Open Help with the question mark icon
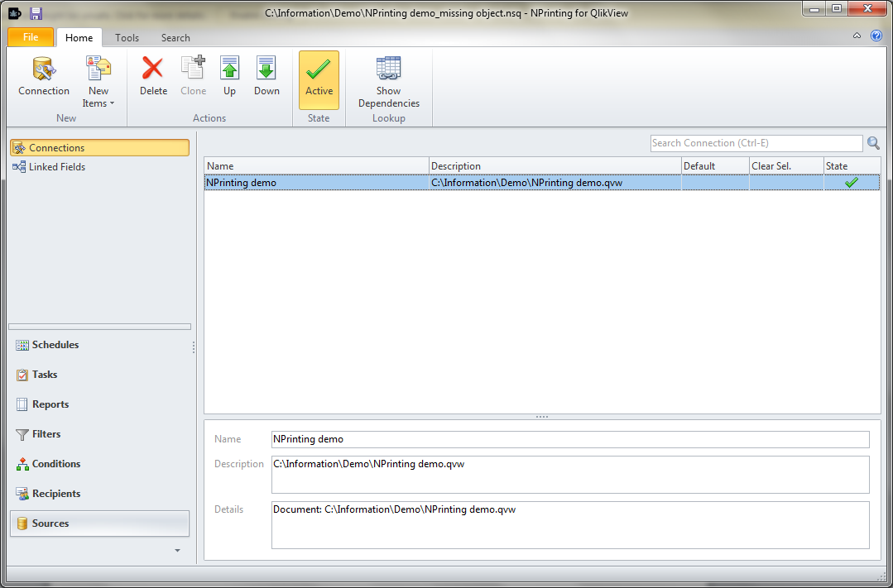The width and height of the screenshot is (893, 588). point(876,36)
